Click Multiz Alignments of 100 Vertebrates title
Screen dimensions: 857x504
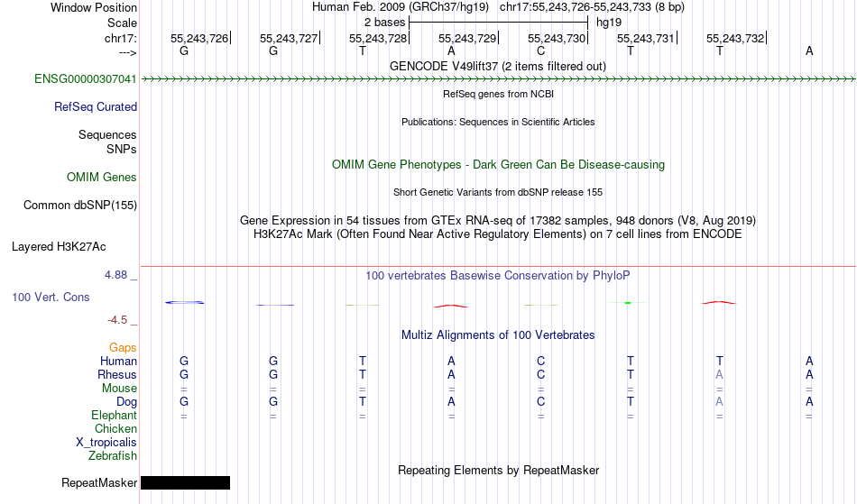pos(498,335)
